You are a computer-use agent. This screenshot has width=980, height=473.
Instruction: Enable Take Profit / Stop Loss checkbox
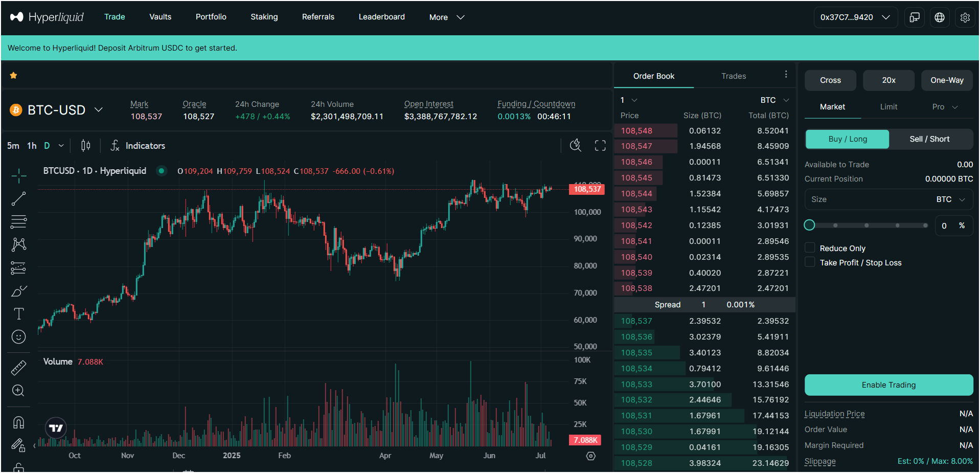[810, 262]
